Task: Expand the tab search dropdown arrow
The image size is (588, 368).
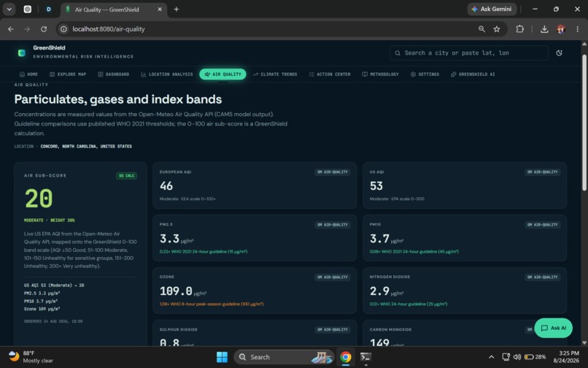Action: coord(9,9)
